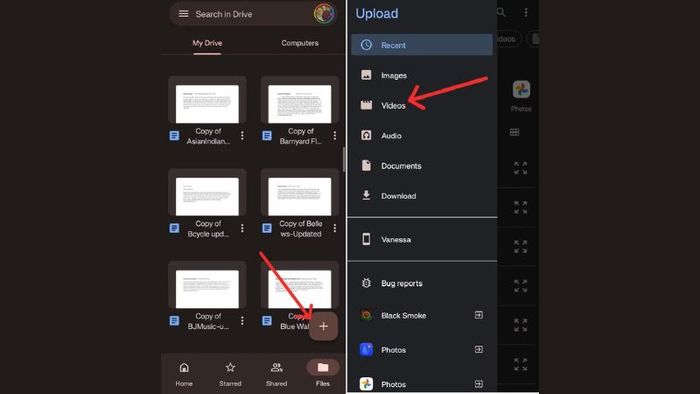
Task: Go to Starred in bottom navigation
Action: click(x=230, y=374)
